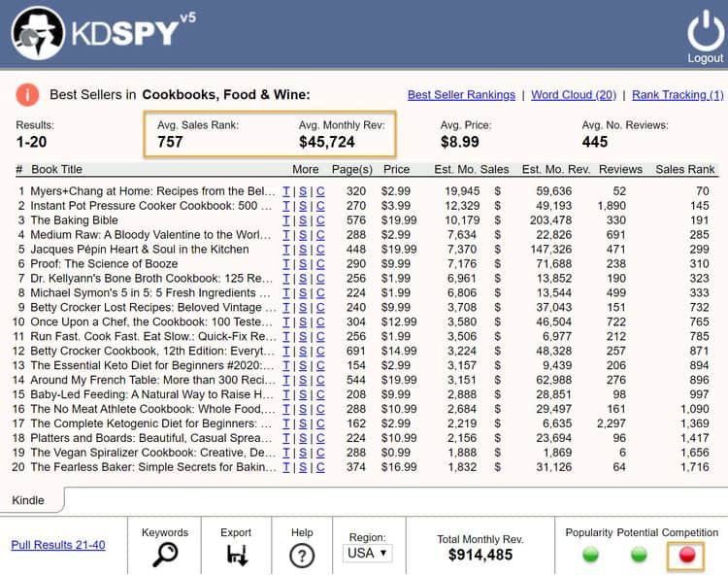Screen dimensions: 728x575
Task: Open the Region USA dropdown
Action: [x=367, y=554]
